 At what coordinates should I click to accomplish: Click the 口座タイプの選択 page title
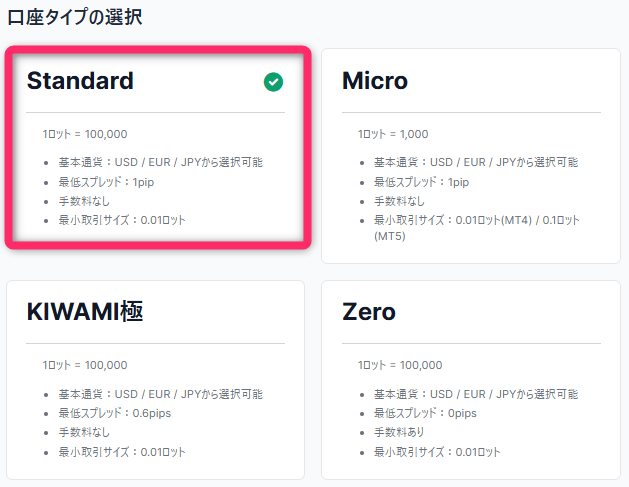(x=75, y=17)
